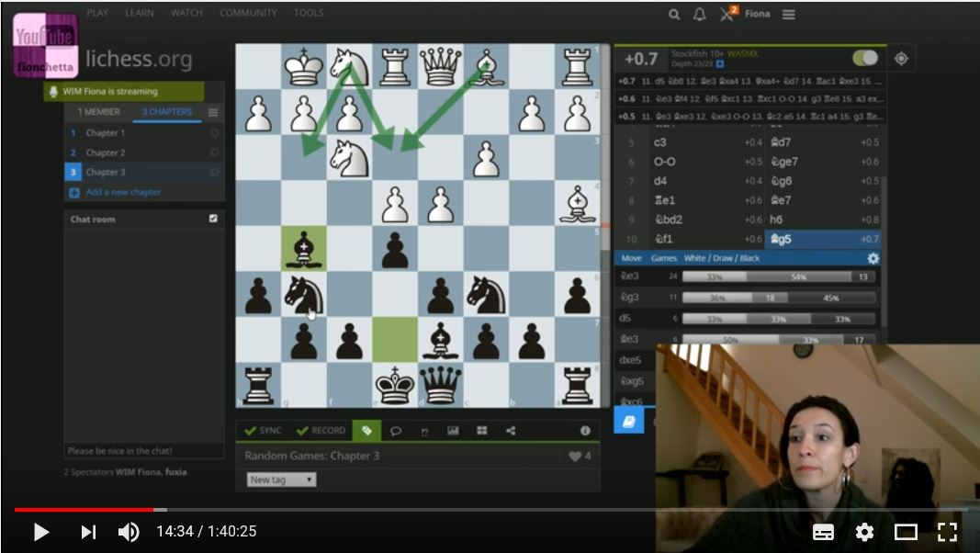This screenshot has width=980, height=553.
Task: Open the TOOLS menu
Action: tap(309, 13)
